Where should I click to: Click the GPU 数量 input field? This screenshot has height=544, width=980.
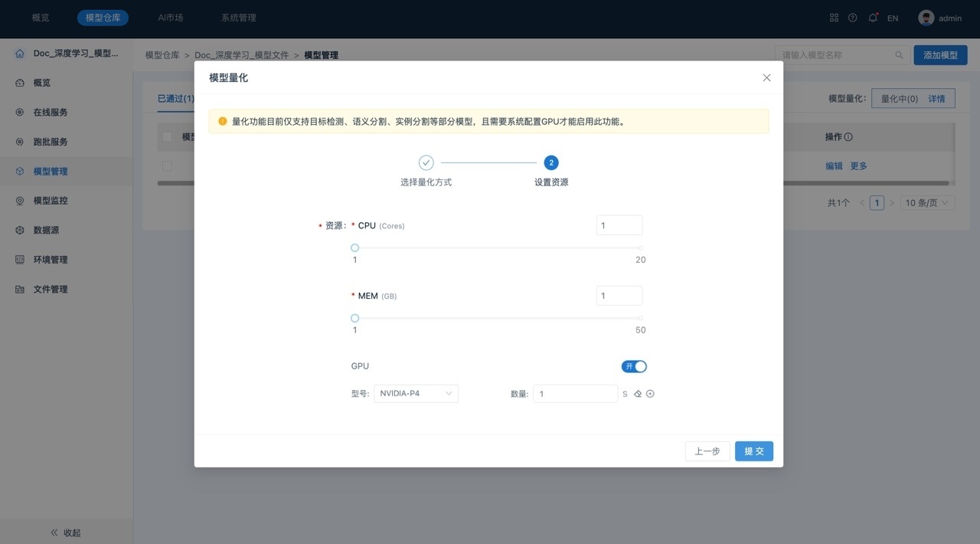[x=575, y=394]
